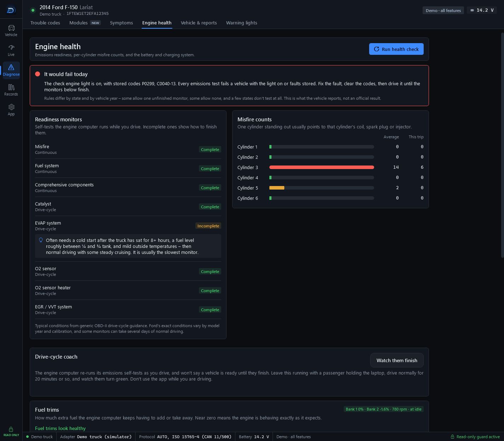Image resolution: width=504 pixels, height=441 pixels.
Task: Click the O2 sensor monitor Complete badge
Action: pyautogui.click(x=210, y=272)
